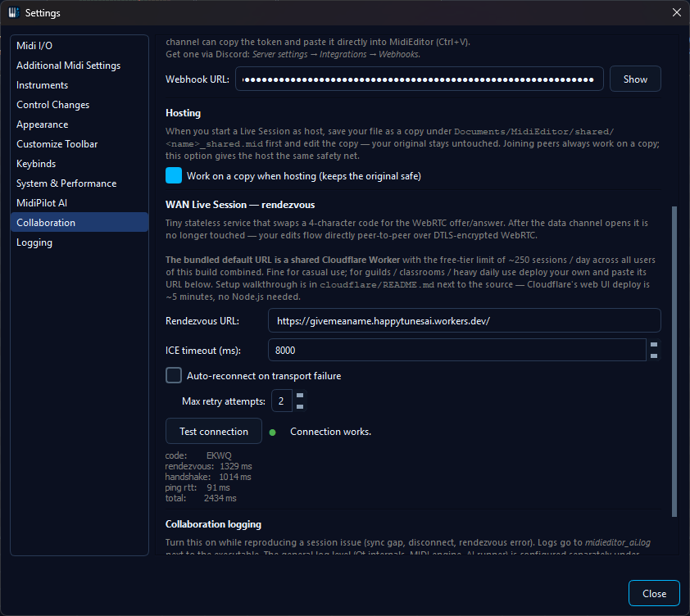Click the MidiEditor app icon in title bar

[14, 12]
